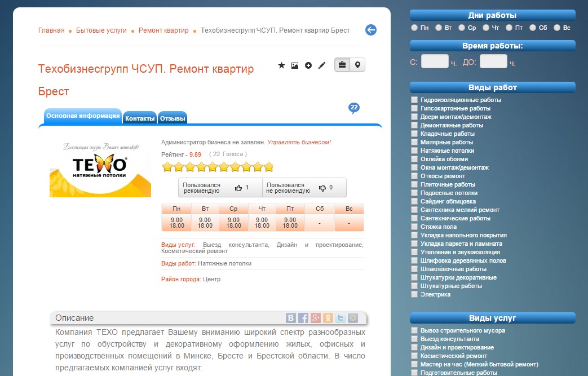Click the 22 comments bubble icon
Image resolution: width=588 pixels, height=376 pixels.
354,108
